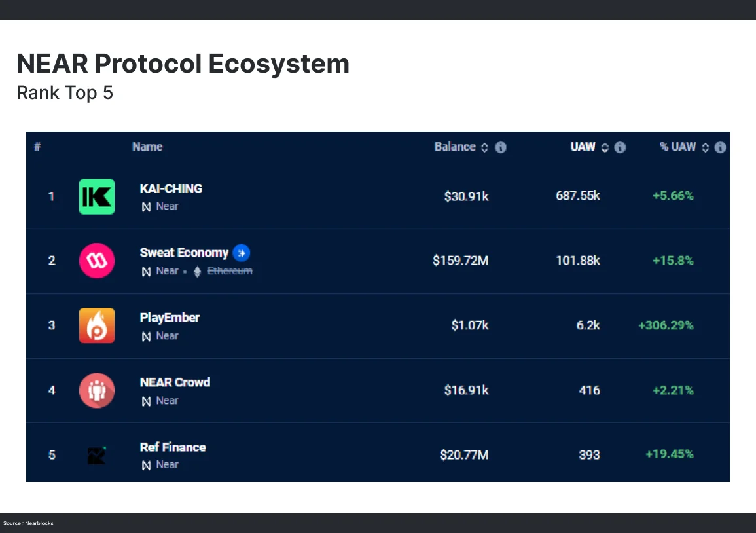756x533 pixels.
Task: Open the PlayEmber dapp name link
Action: pos(170,318)
